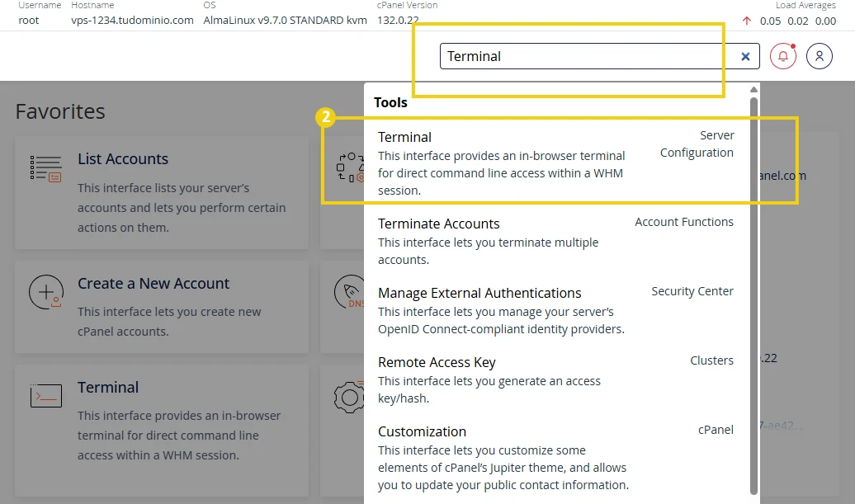Select Remote Access Key from results
The width and height of the screenshot is (855, 504).
(437, 362)
